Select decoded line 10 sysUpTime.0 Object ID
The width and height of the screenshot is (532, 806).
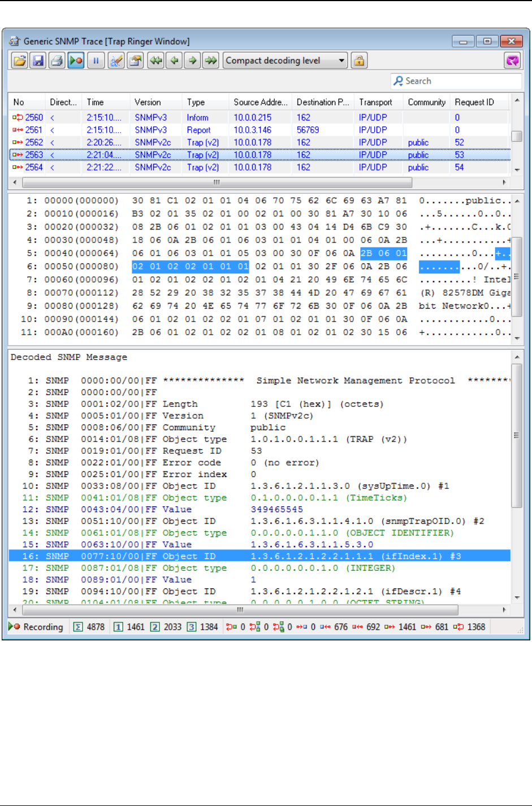pyautogui.click(x=259, y=486)
